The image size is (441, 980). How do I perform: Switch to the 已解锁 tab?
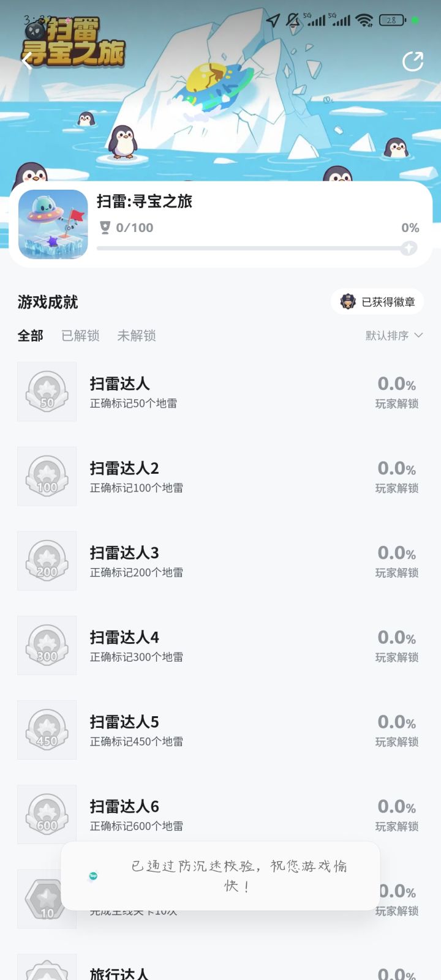80,335
